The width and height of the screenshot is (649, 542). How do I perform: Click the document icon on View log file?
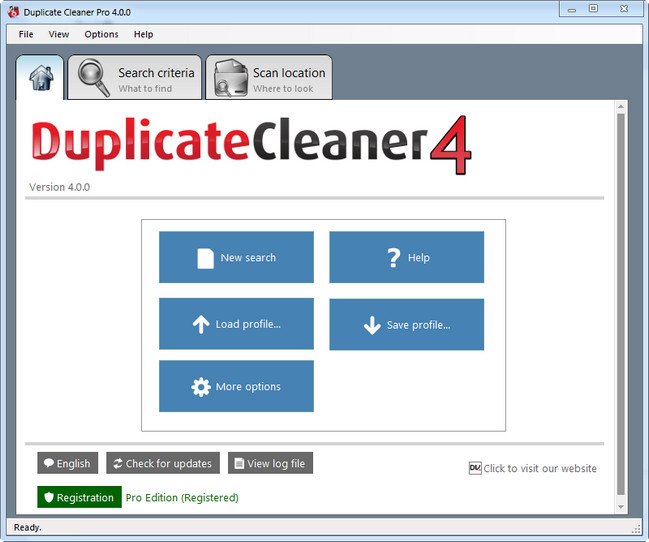(239, 463)
